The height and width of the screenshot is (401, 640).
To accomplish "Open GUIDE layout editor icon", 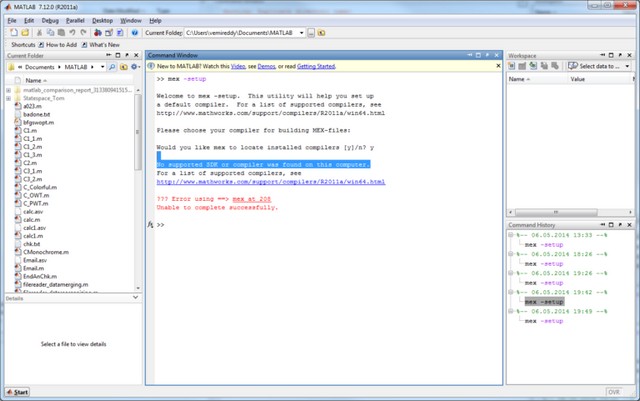I will tap(109, 33).
